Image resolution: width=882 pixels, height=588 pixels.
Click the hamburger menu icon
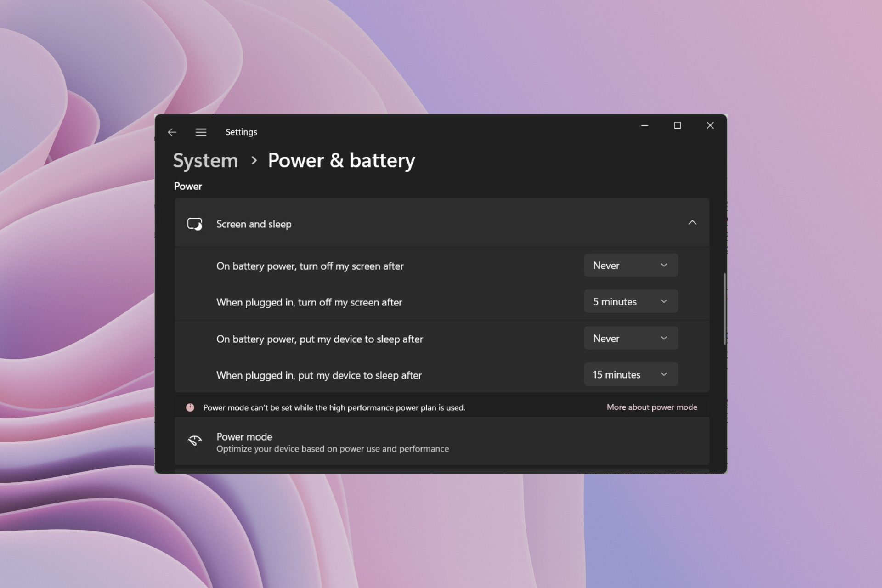click(202, 132)
